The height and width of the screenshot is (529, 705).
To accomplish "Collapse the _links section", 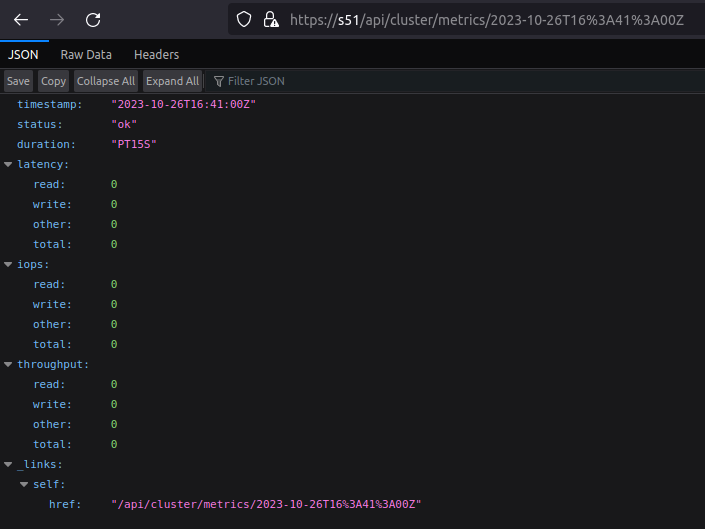I will click(9, 464).
